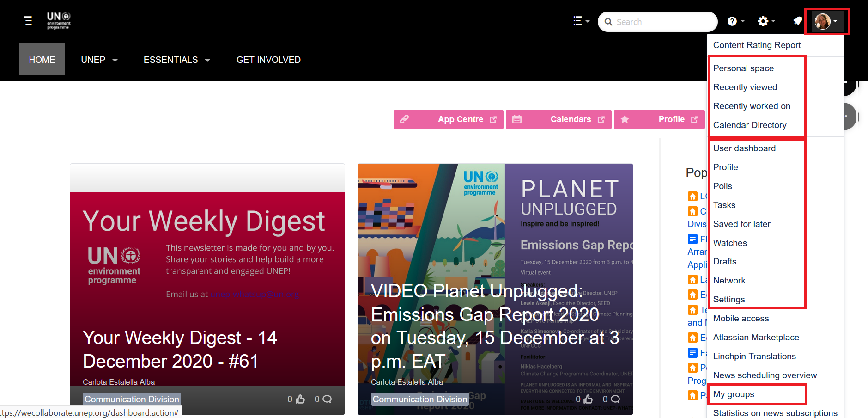
Task: Open the GET INVOLVED tab
Action: pyautogui.click(x=268, y=60)
